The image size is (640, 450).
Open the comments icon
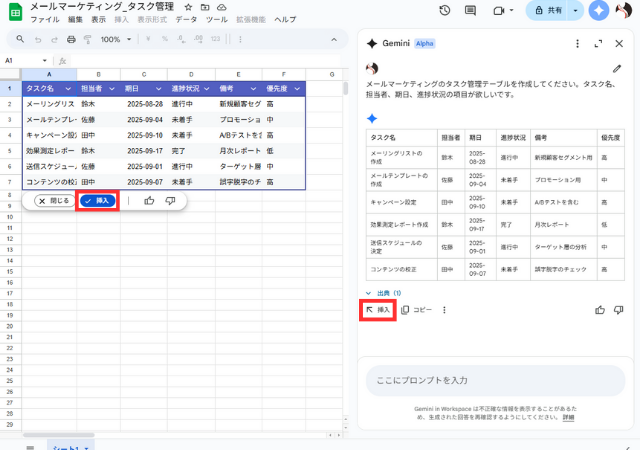[x=470, y=10]
